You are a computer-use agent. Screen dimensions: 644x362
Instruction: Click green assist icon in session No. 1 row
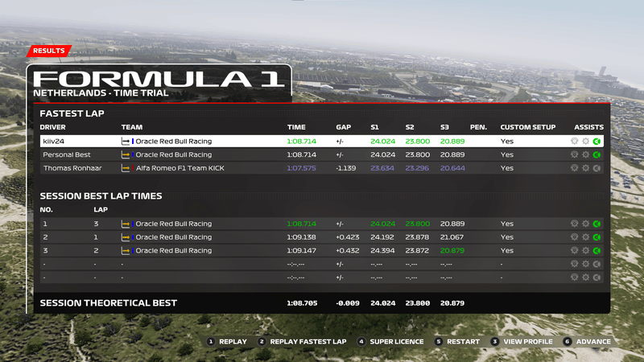pyautogui.click(x=597, y=224)
